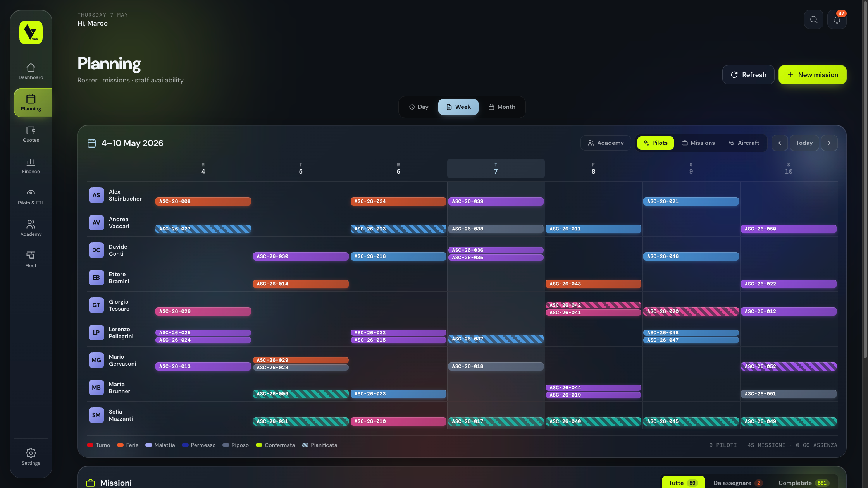Open mission ASC-26-021

pyautogui.click(x=691, y=201)
